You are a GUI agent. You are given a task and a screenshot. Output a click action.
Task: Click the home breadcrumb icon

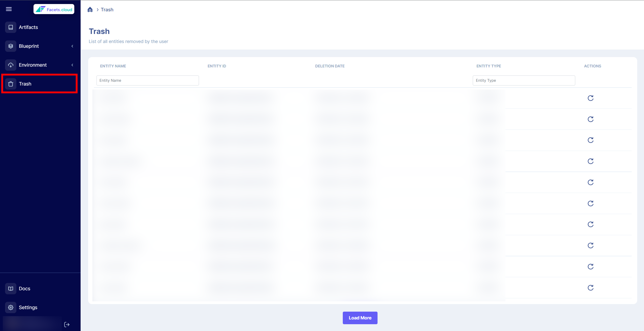pos(90,10)
